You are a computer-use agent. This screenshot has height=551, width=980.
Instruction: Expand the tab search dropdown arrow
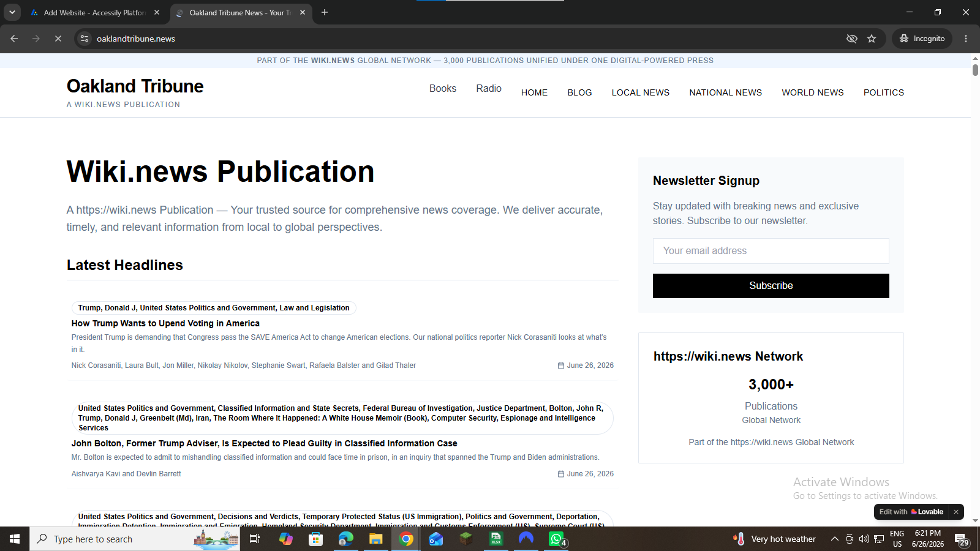tap(12, 12)
